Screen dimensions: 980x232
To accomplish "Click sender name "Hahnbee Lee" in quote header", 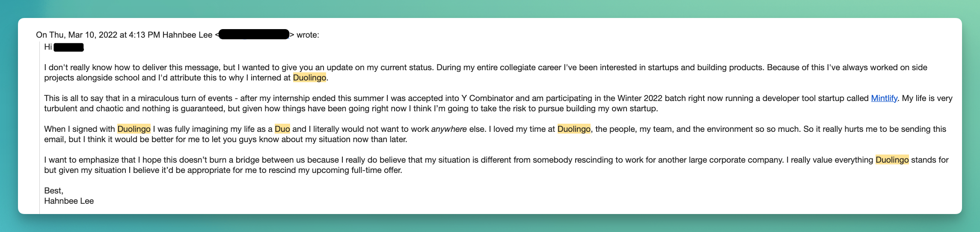I will [x=187, y=35].
